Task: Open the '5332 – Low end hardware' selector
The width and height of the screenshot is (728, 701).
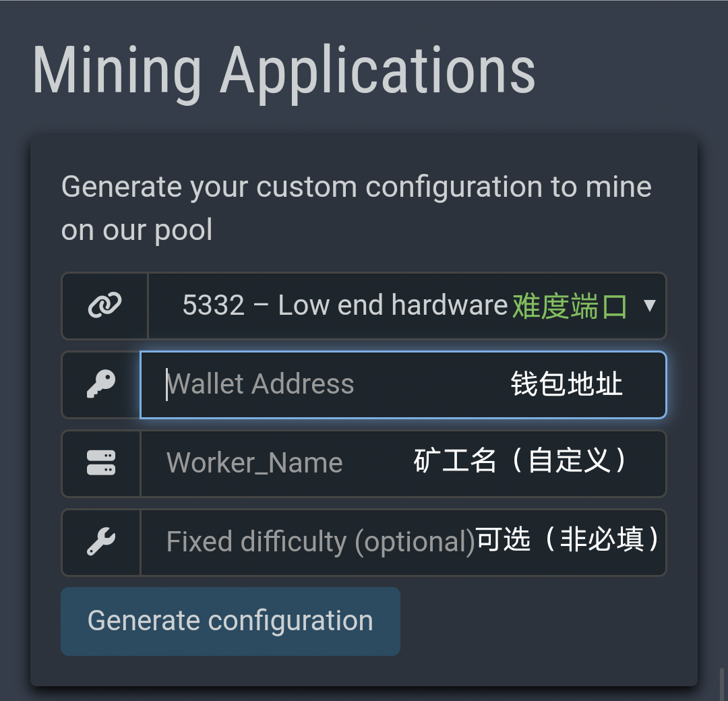Action: point(344,306)
